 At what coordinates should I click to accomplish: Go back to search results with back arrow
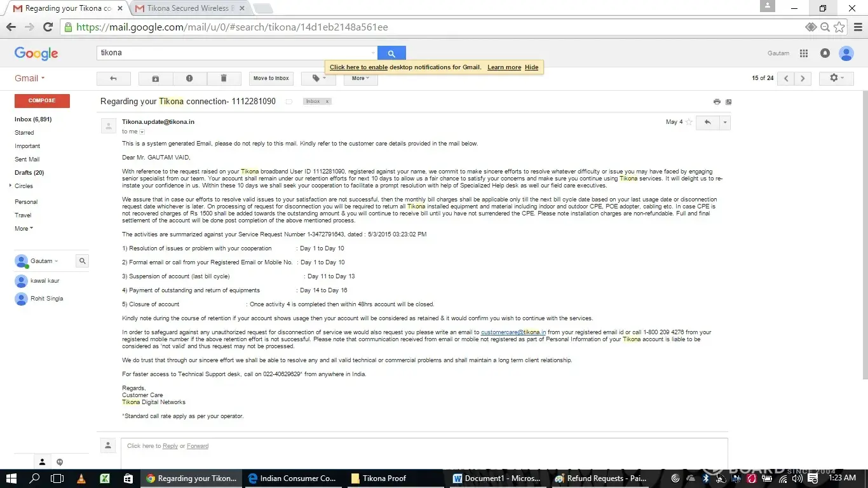pyautogui.click(x=113, y=78)
